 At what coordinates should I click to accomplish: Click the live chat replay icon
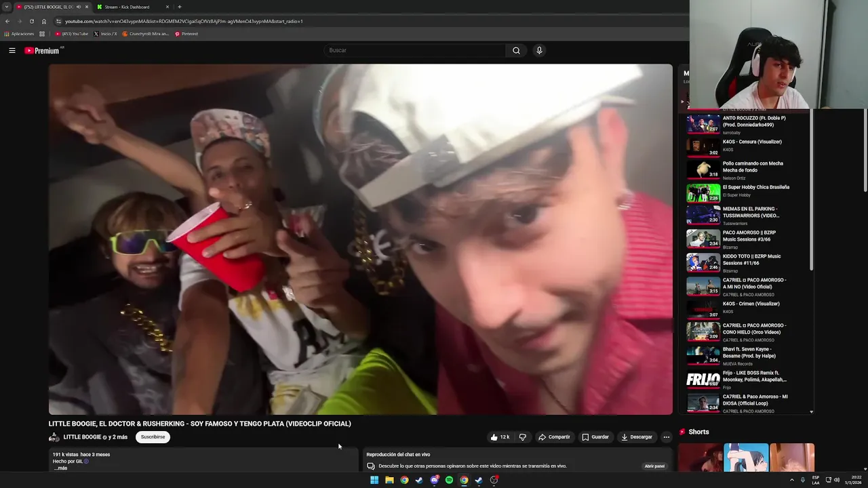click(371, 466)
